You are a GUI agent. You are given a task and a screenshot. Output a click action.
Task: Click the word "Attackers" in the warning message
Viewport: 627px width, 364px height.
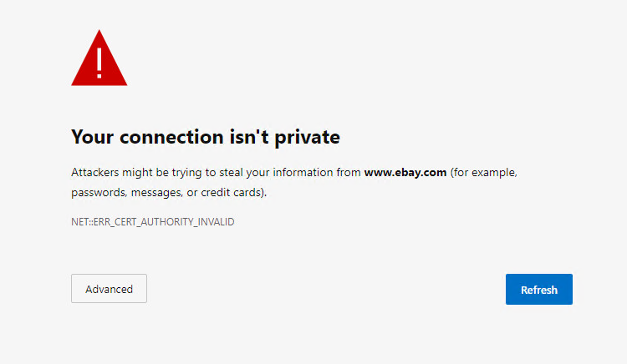(95, 173)
